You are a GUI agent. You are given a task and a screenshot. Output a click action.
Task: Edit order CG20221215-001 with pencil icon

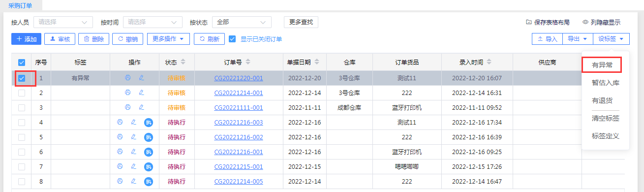coord(134,166)
